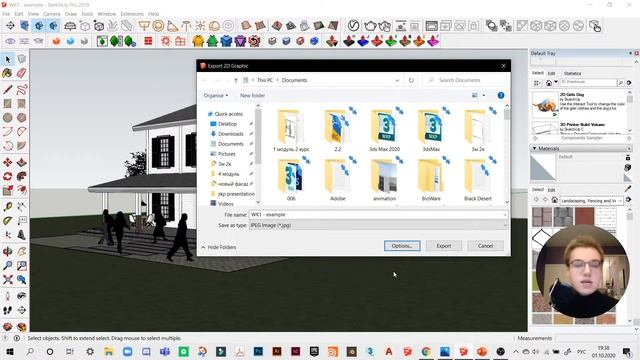Viewport: 640px width, 360px height.
Task: Click the refresh icon in dialog address bar
Action: click(411, 80)
